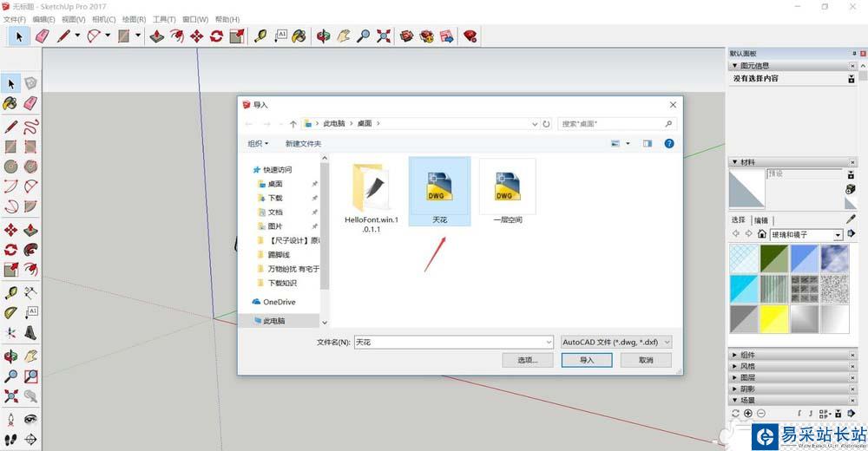The height and width of the screenshot is (451, 868).
Task: Switch to the 选择 tab in materials
Action: 739,219
